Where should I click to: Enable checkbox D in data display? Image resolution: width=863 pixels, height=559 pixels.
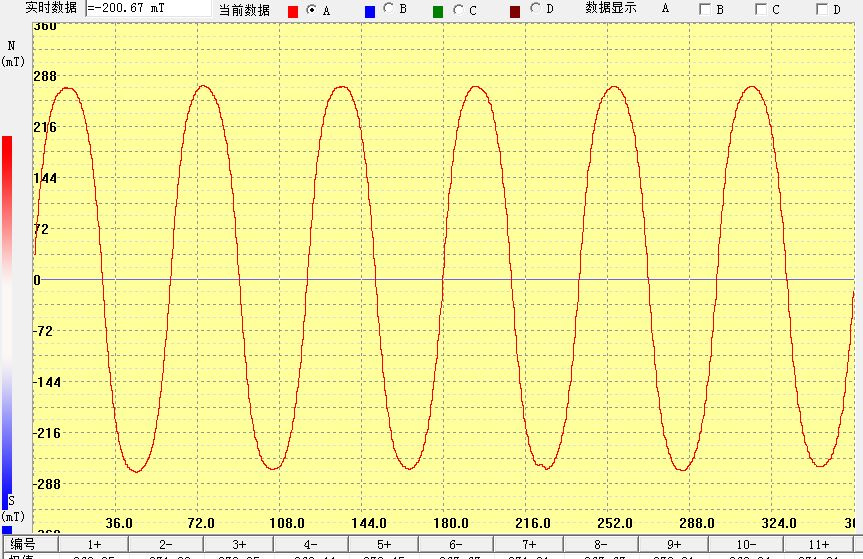(822, 9)
